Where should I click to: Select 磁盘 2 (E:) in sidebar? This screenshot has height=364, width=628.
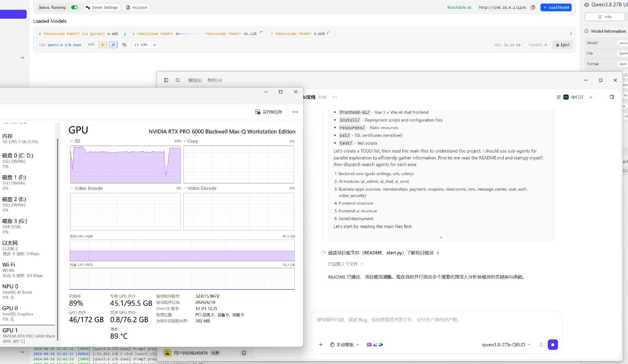tap(27, 204)
